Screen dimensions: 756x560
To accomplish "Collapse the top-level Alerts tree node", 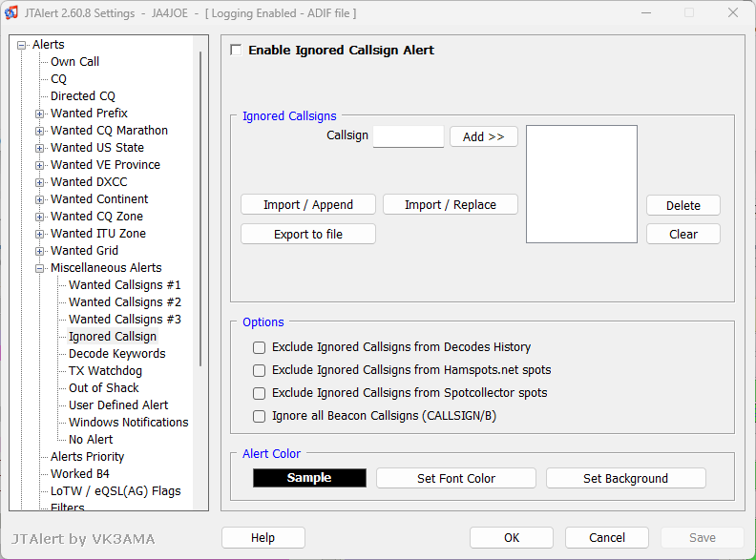I will 21,45.
